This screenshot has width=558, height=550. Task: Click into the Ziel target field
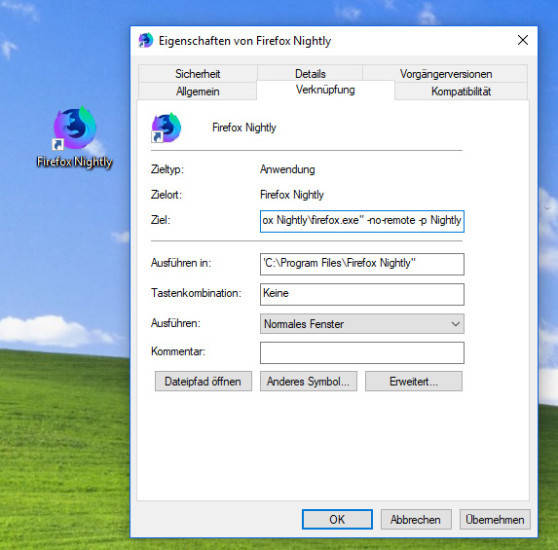click(x=362, y=221)
